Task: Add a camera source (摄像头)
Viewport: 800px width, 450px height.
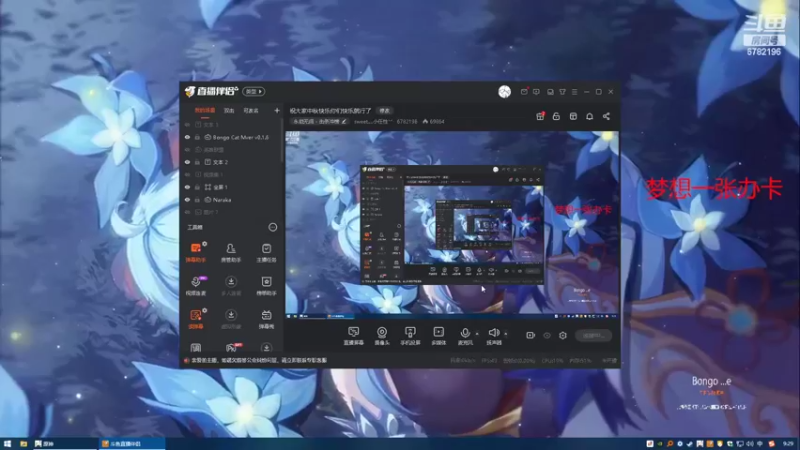Action: pos(382,336)
